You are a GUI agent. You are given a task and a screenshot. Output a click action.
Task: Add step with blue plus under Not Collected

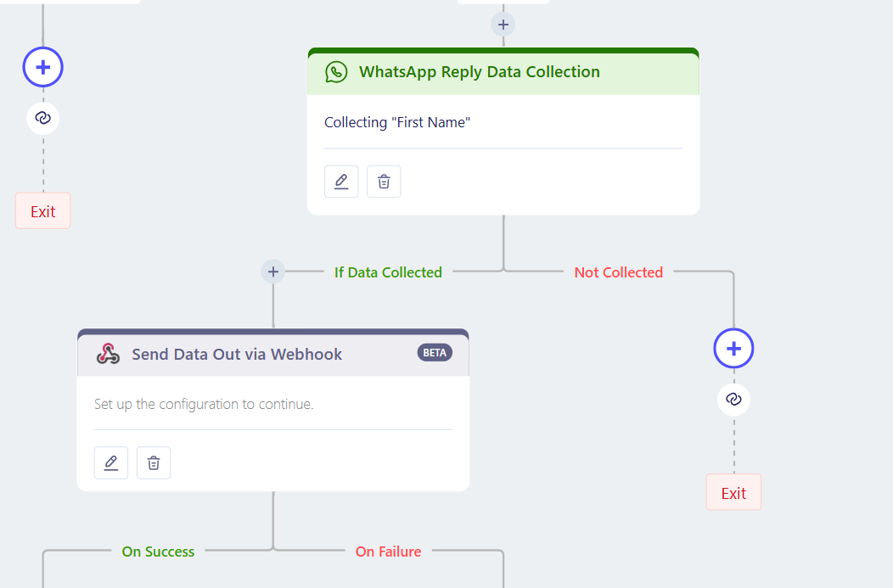(733, 349)
